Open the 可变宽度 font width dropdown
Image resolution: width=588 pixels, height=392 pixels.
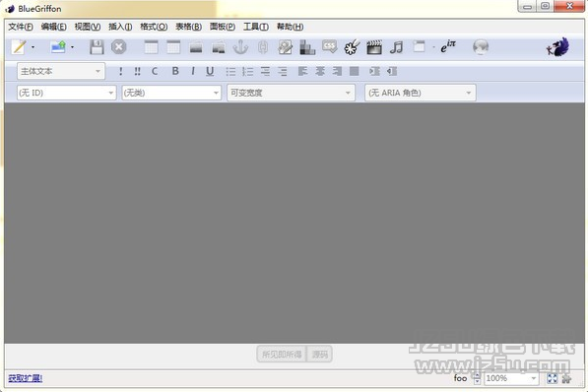pyautogui.click(x=291, y=93)
